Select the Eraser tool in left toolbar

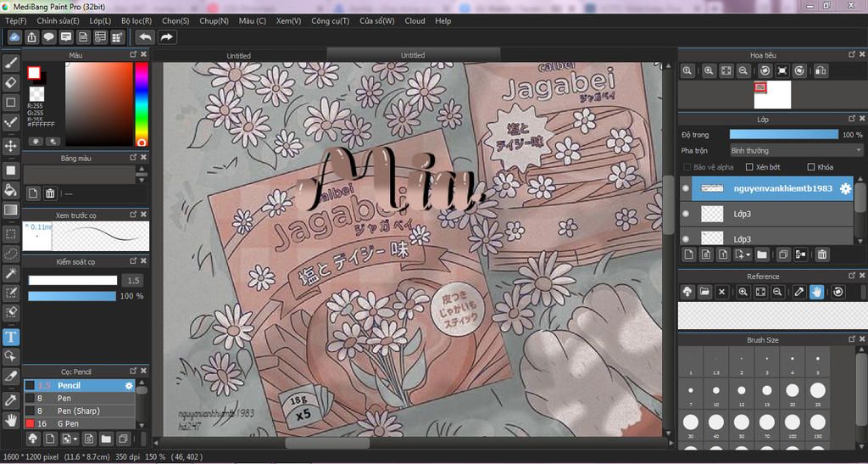click(11, 83)
